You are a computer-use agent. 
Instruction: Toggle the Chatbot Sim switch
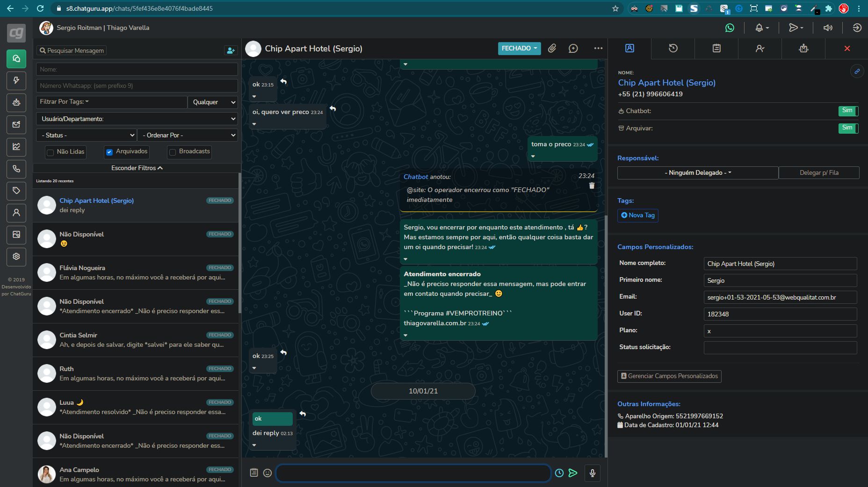point(848,111)
